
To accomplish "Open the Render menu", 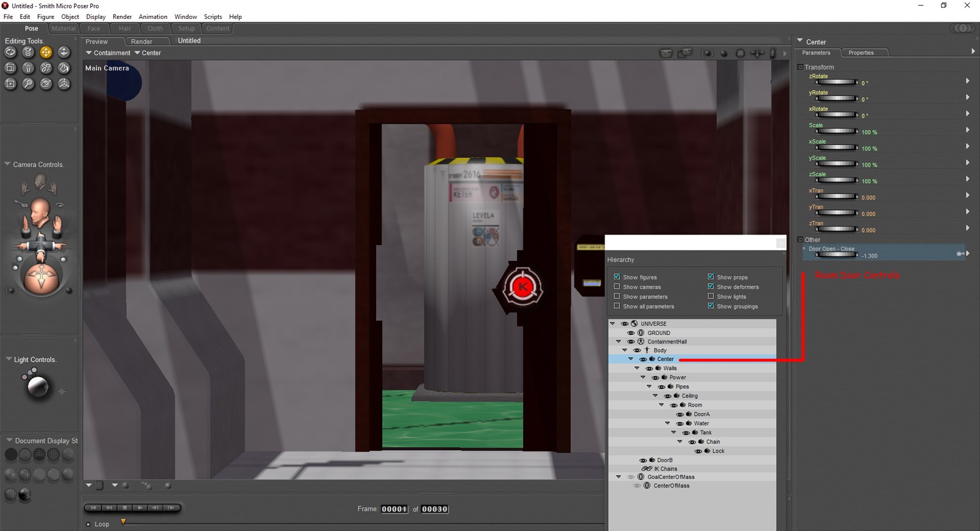I will 122,17.
